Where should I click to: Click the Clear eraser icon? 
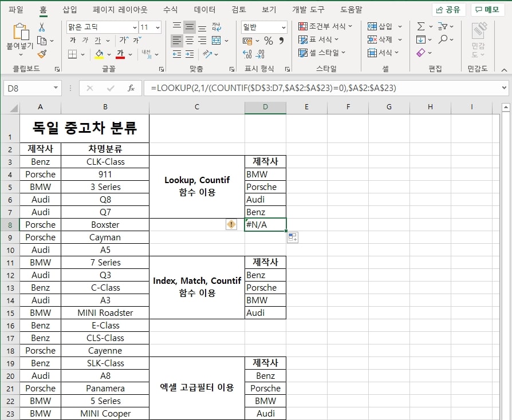(421, 53)
